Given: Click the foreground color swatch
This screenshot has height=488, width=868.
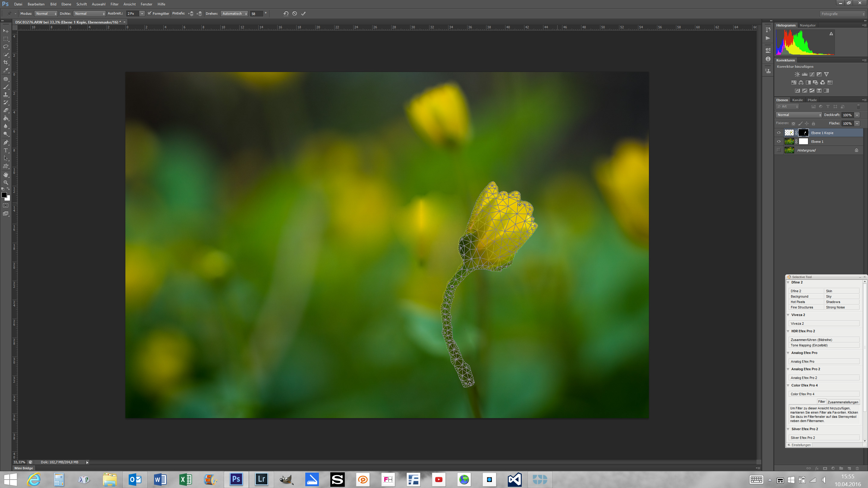Looking at the screenshot, I should pyautogui.click(x=4, y=195).
